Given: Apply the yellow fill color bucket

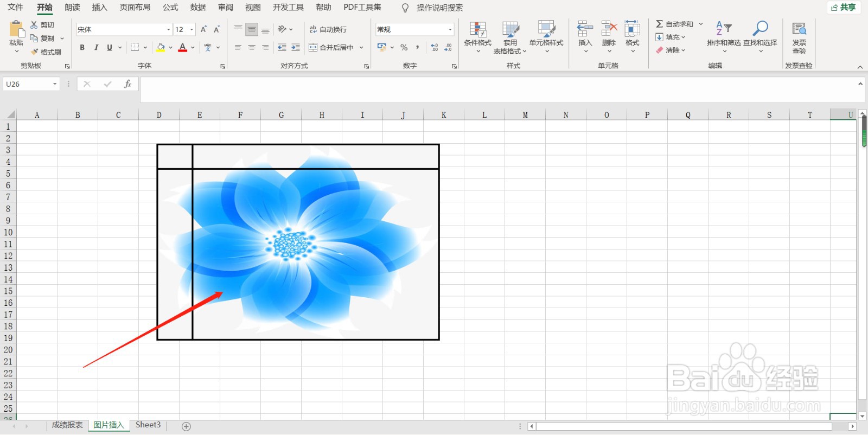Looking at the screenshot, I should [161, 48].
